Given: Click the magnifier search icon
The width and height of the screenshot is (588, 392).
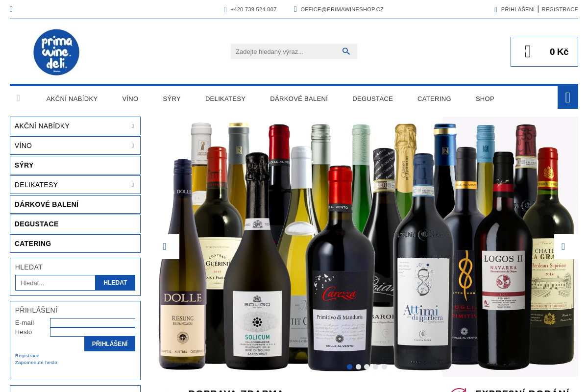Looking at the screenshot, I should click(x=346, y=51).
